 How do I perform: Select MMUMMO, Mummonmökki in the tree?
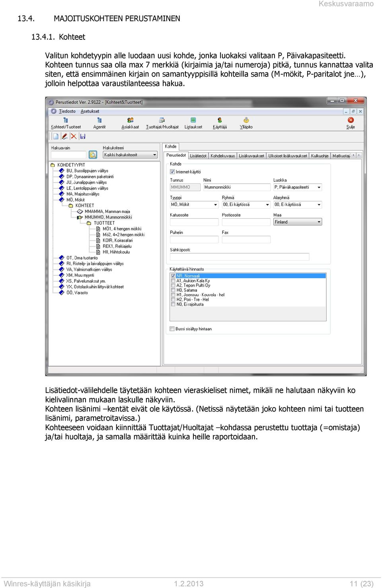[x=108, y=217]
